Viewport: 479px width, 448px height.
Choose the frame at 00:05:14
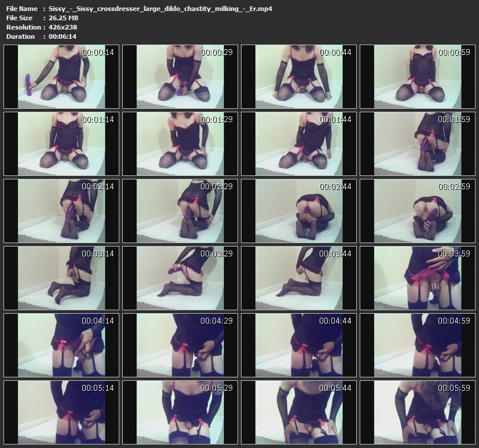tap(61, 412)
